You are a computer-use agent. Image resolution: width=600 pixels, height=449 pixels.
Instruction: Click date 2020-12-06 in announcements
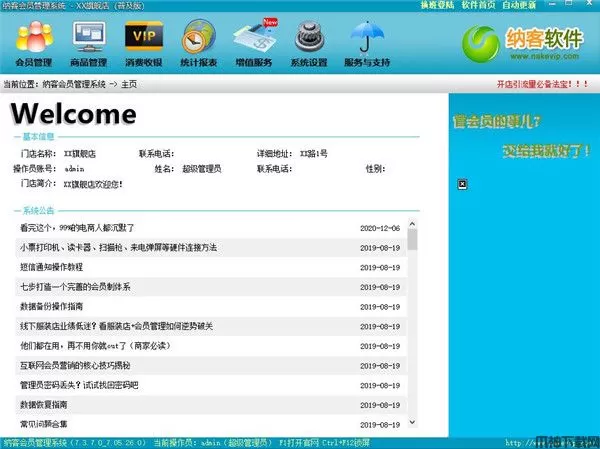point(380,228)
